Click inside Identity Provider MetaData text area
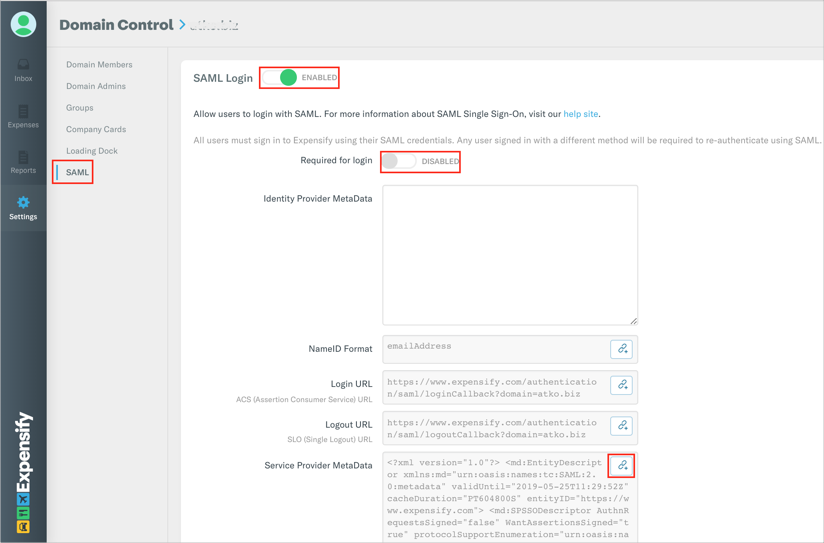 coord(510,254)
